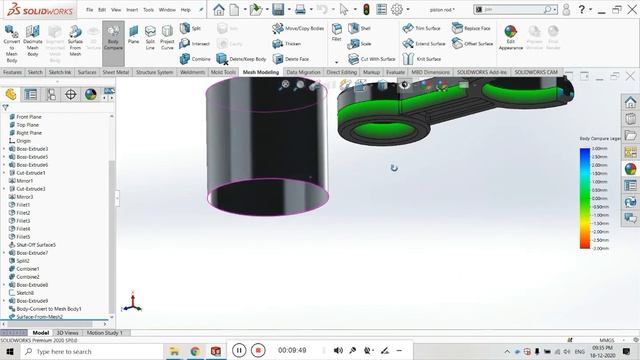This screenshot has width=640, height=360.
Task: Choose the Split command
Action: point(191,28)
